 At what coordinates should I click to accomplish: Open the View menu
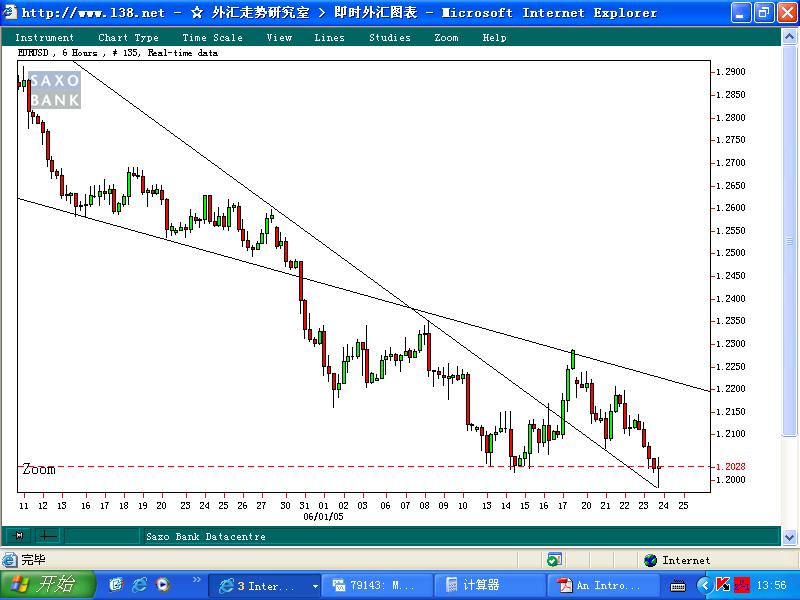(x=279, y=38)
